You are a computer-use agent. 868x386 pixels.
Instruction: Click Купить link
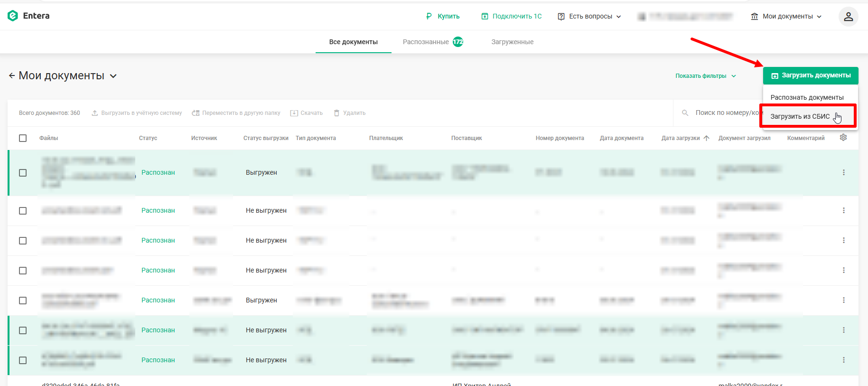pos(443,16)
